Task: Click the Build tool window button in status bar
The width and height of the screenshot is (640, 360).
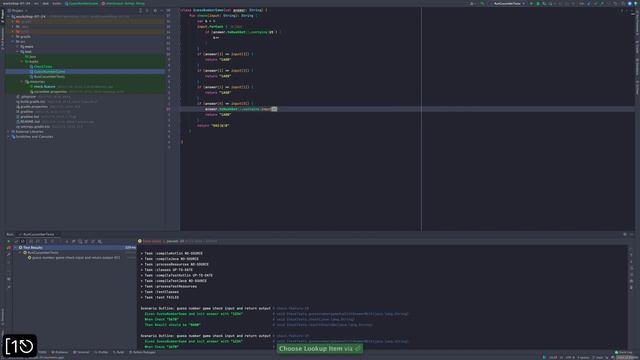Action: (119, 352)
